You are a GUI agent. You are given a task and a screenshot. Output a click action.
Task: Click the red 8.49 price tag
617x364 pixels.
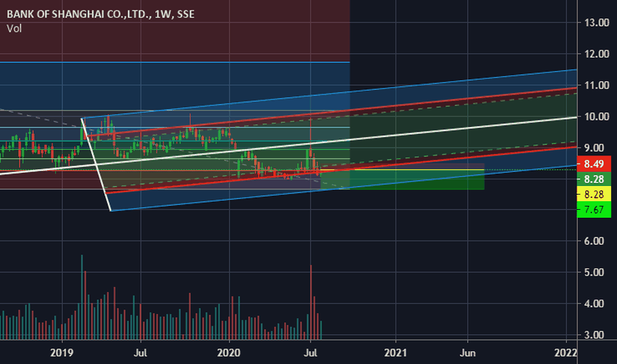click(593, 163)
